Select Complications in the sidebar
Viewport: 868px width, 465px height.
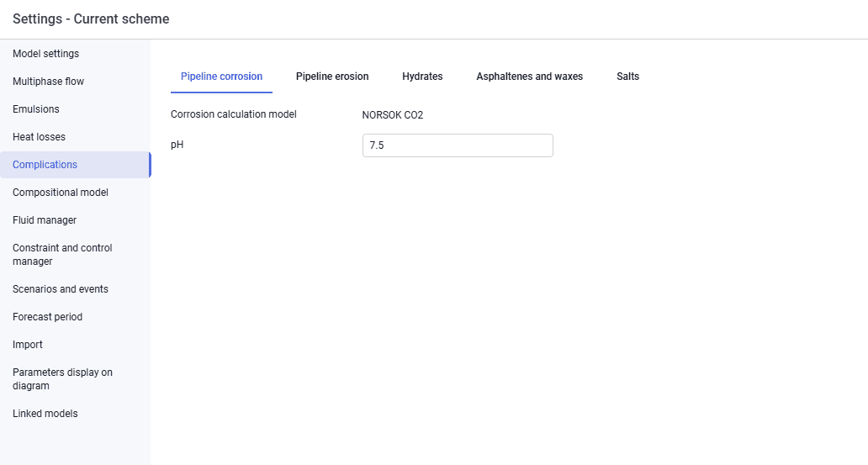[x=76, y=165]
